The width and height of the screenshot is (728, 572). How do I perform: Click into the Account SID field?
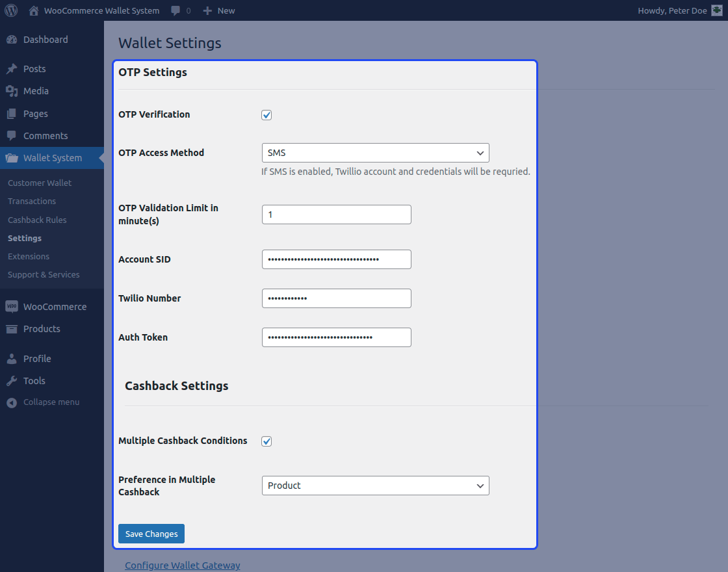click(x=337, y=259)
